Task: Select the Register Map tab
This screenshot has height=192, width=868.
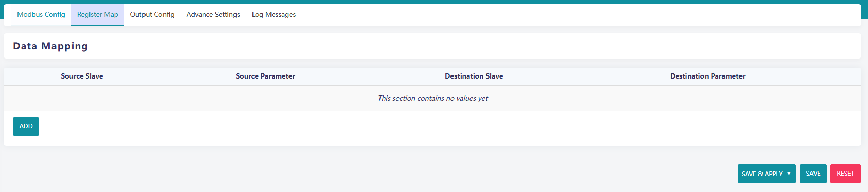Action: pyautogui.click(x=98, y=15)
